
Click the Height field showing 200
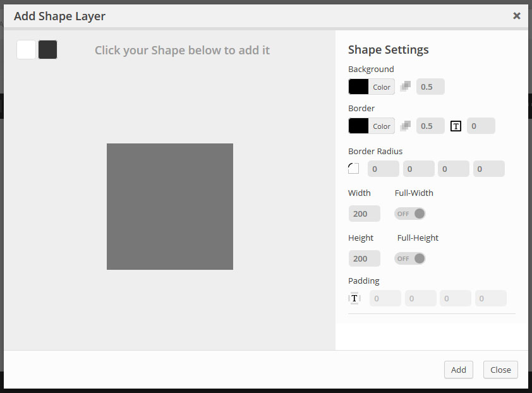point(364,258)
